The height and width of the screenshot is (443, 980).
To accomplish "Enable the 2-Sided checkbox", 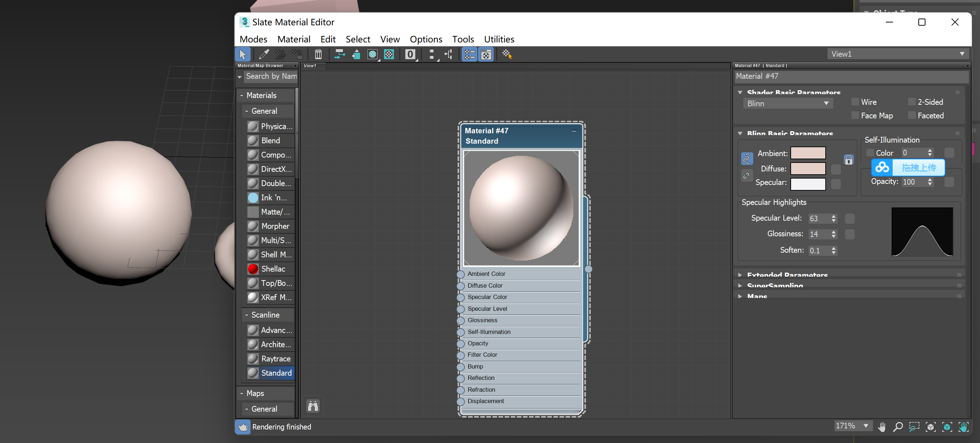I will 912,102.
